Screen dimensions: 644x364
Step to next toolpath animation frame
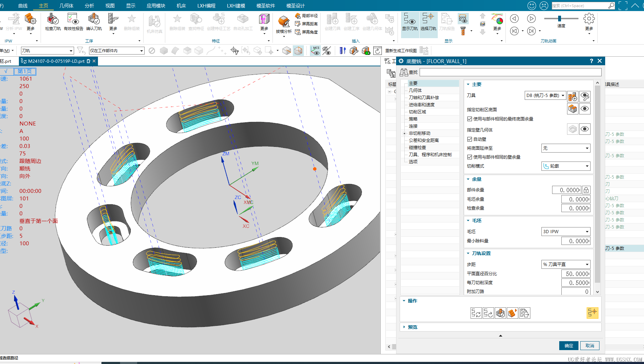click(531, 31)
